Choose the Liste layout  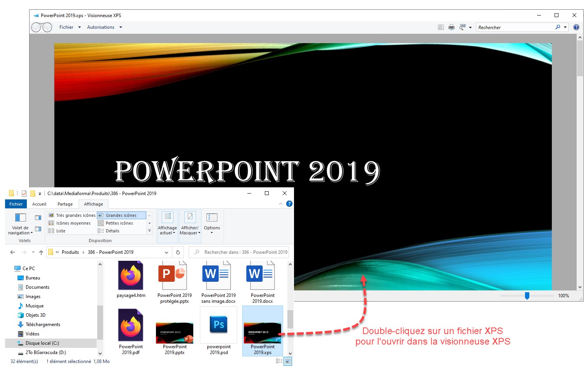click(57, 231)
